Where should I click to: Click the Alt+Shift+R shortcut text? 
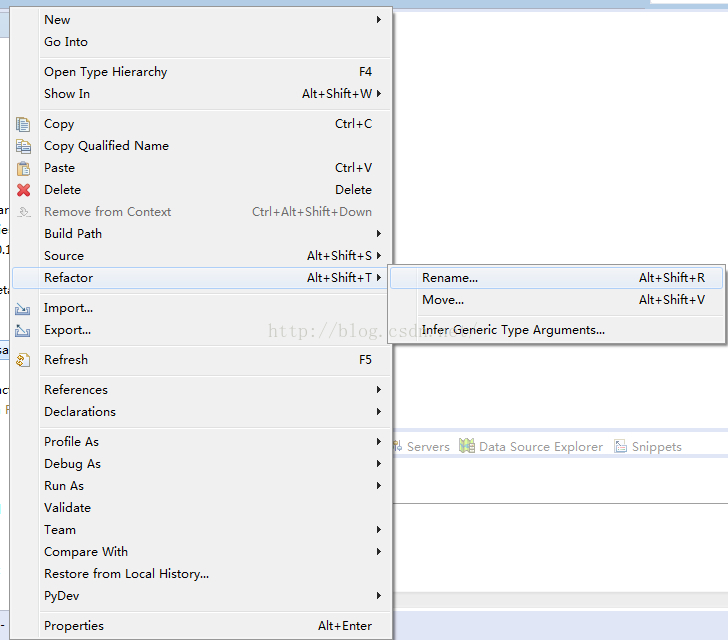point(672,278)
